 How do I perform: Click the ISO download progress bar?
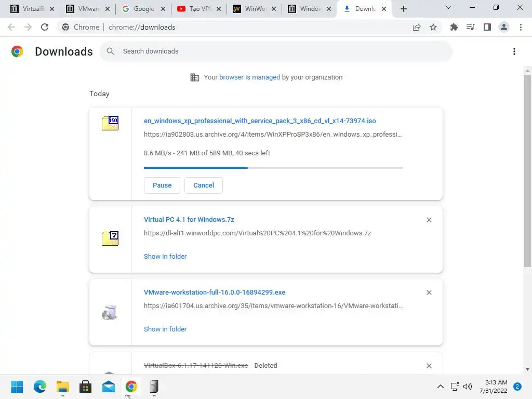(x=273, y=168)
